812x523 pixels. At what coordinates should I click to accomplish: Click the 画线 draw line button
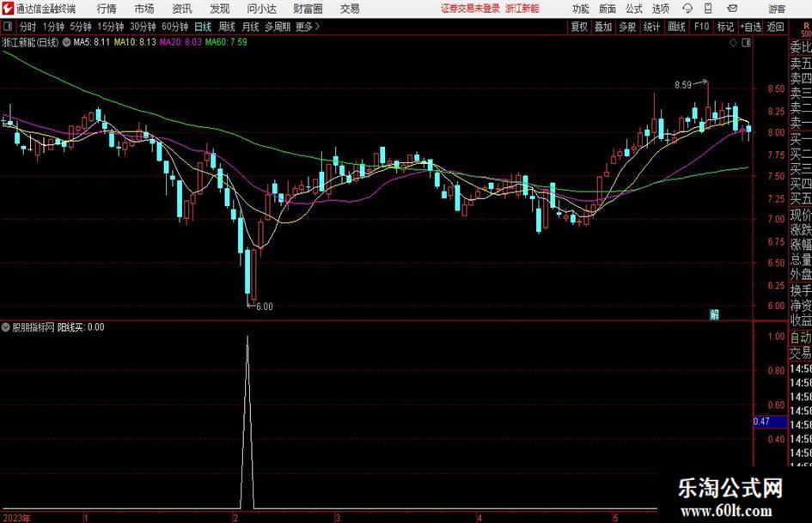tap(676, 27)
